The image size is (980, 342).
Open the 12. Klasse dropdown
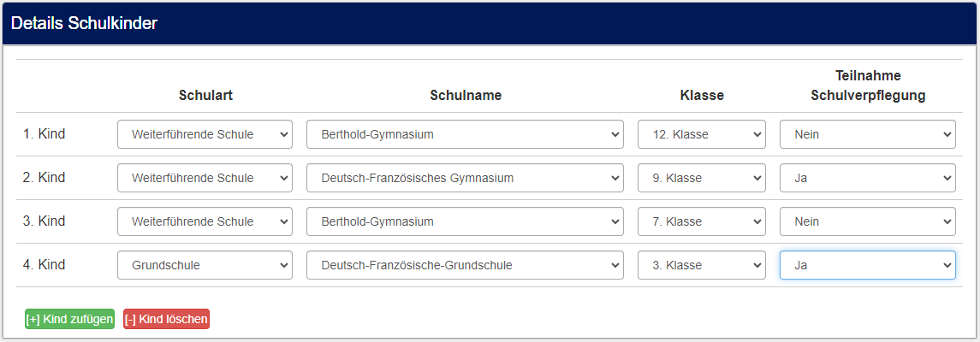pos(701,134)
